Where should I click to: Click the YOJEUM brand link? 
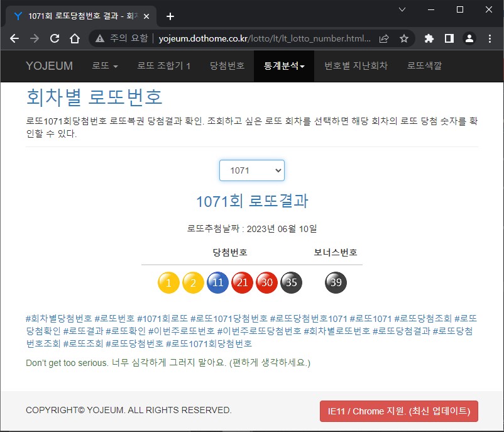[x=49, y=66]
